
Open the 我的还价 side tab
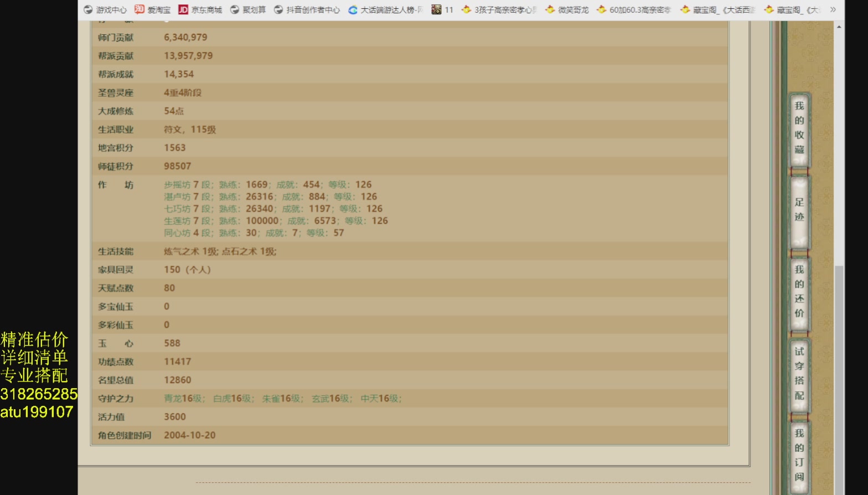pyautogui.click(x=799, y=291)
